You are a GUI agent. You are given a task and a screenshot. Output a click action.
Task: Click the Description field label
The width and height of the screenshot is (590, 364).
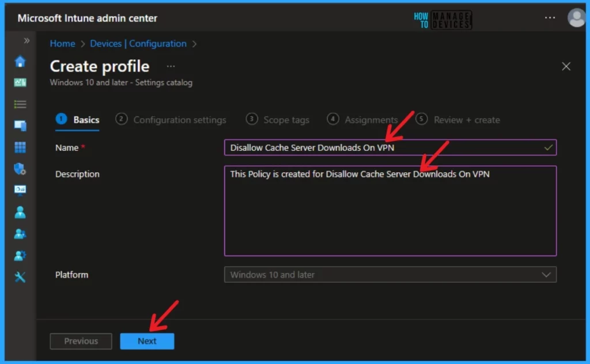pos(78,174)
